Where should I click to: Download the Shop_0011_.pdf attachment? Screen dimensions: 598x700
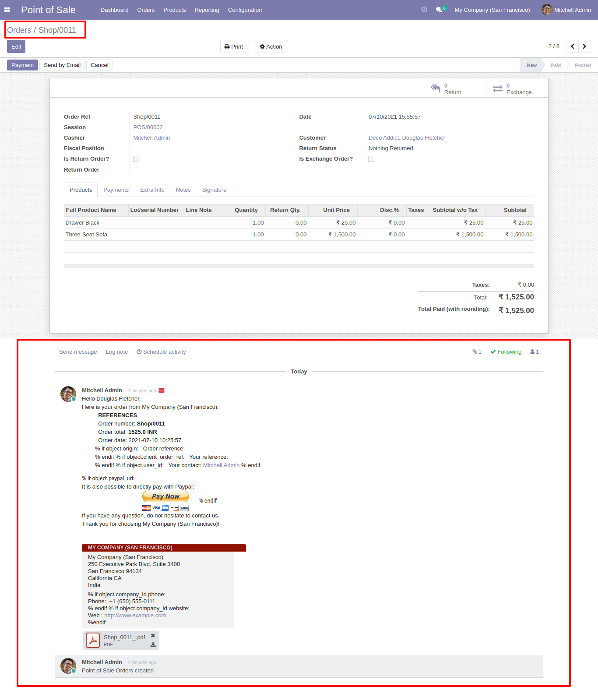153,644
